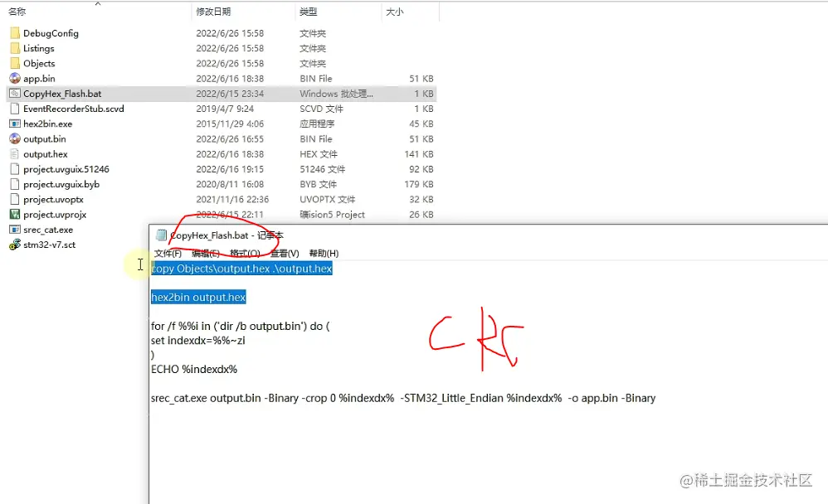Screen dimensions: 828x504
Task: Click the 'hex2bin output.hex' line in Notepad
Action: coord(198,297)
